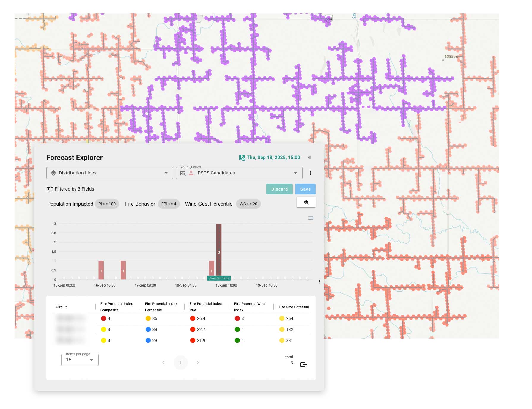Toggle the PI >= 100 filter chip
Screen dimensions: 532x409
pyautogui.click(x=107, y=204)
